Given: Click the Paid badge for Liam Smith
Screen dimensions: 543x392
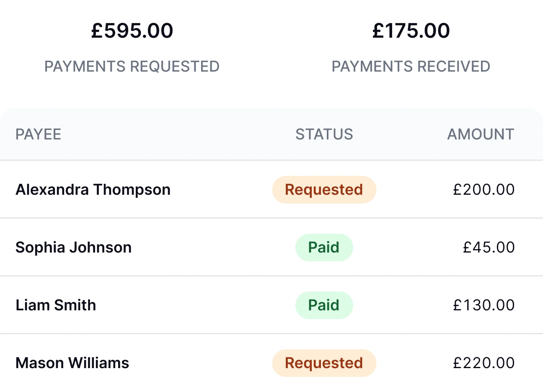Looking at the screenshot, I should 324,305.
